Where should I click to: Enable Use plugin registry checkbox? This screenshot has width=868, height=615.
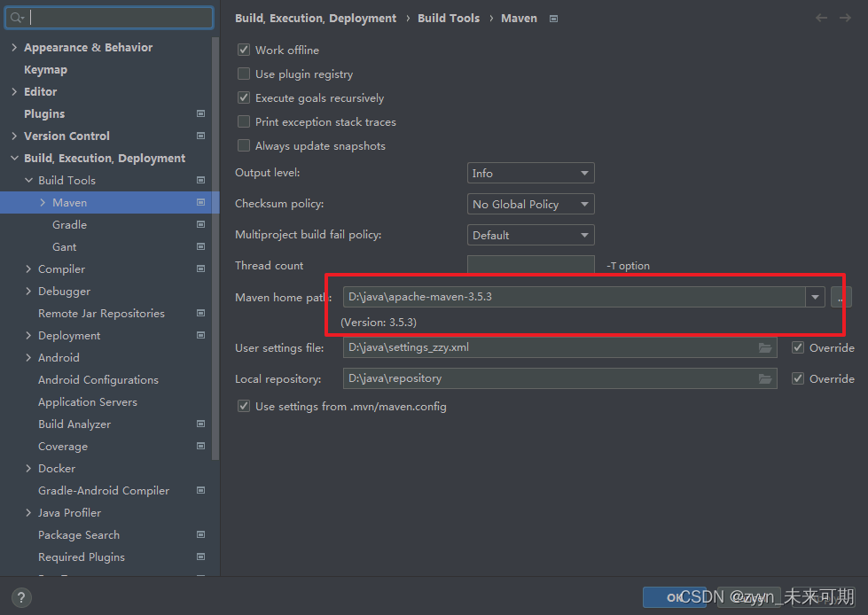[x=244, y=74]
